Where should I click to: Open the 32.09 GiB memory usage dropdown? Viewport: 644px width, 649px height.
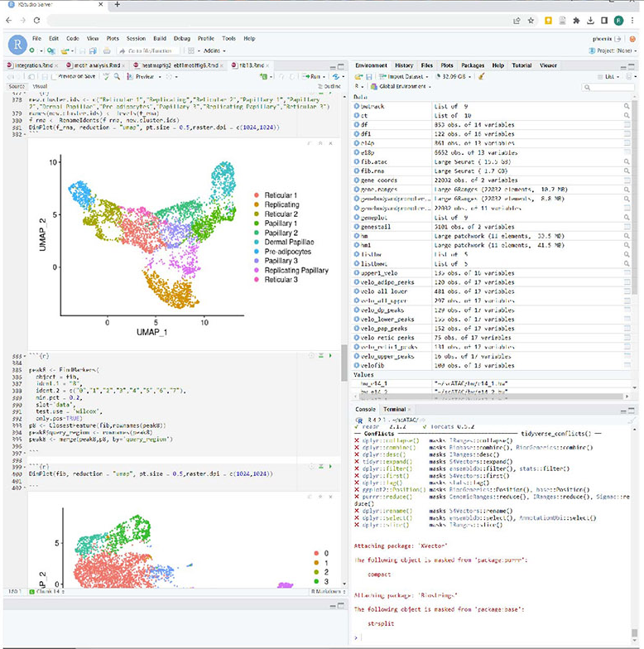pos(454,76)
